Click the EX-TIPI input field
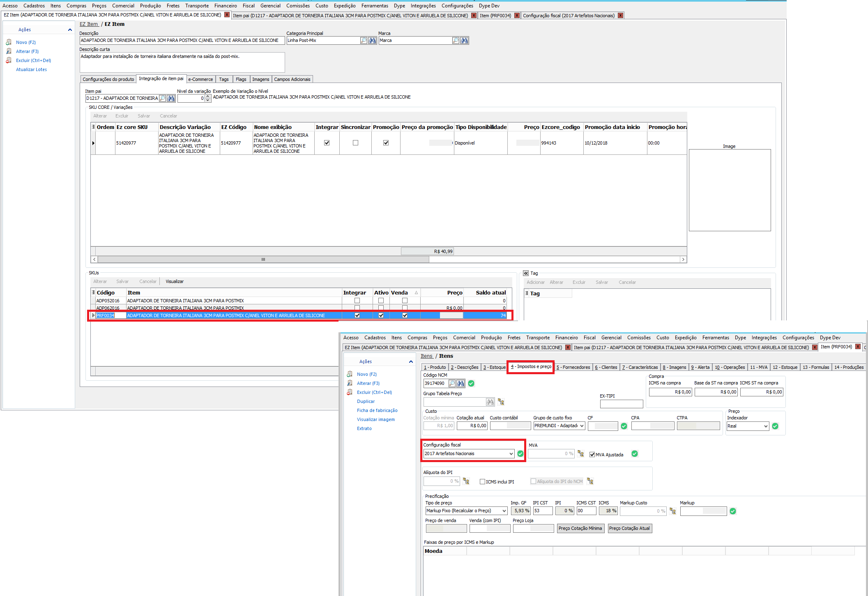Screen dimensions: 868x596 coord(621,404)
